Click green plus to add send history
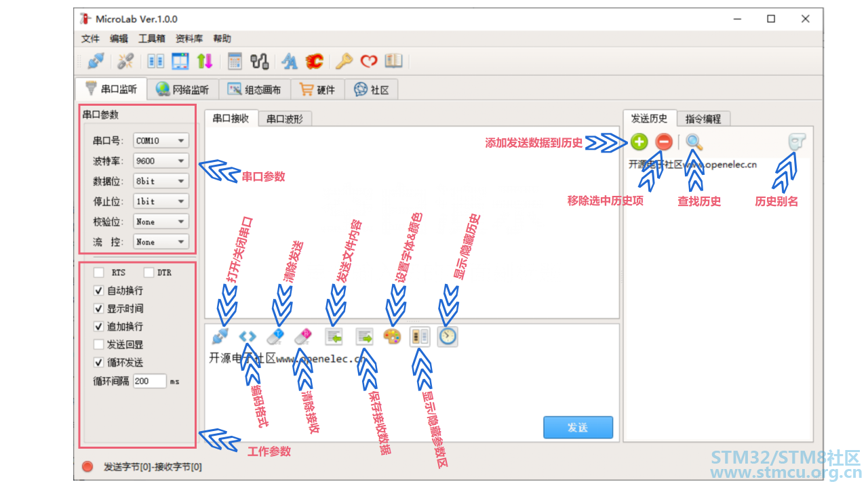This screenshot has height=488, width=868. [x=639, y=142]
